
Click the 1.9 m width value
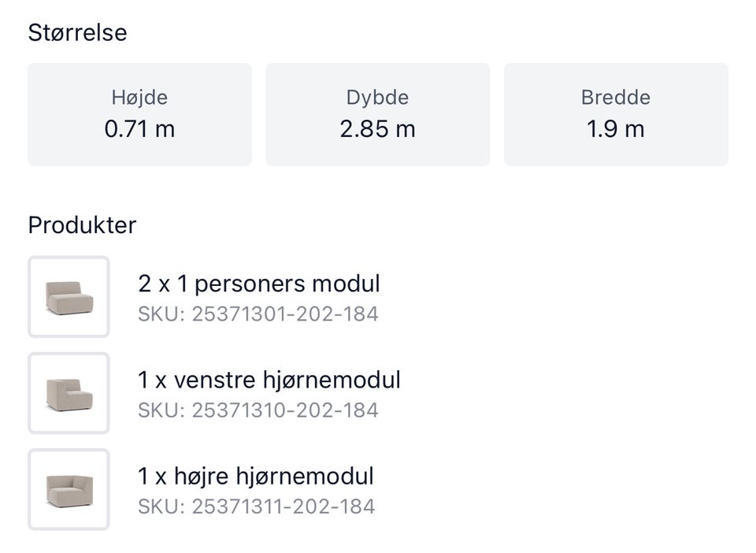point(616,129)
